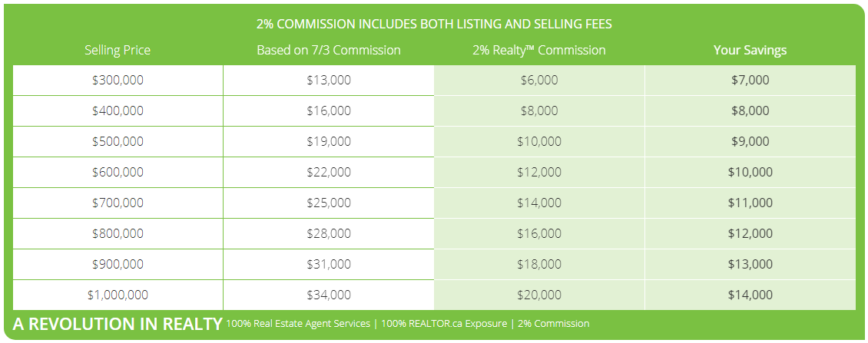Viewport: 868px width, 343px height.
Task: Click the Selling Price column header
Action: point(118,50)
